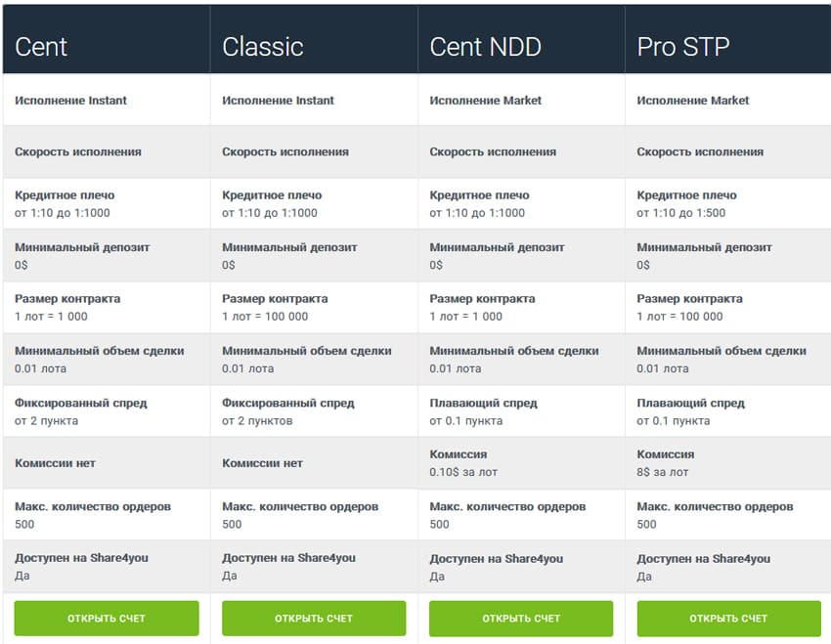Click the Pro STP commission 8$ per lot cell
This screenshot has width=831, height=644.
click(727, 463)
